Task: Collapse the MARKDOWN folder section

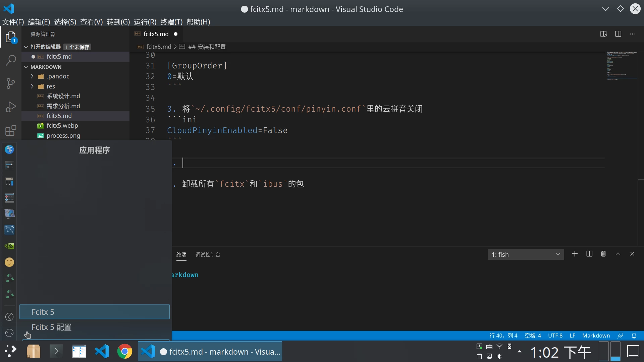Action: (x=26, y=67)
